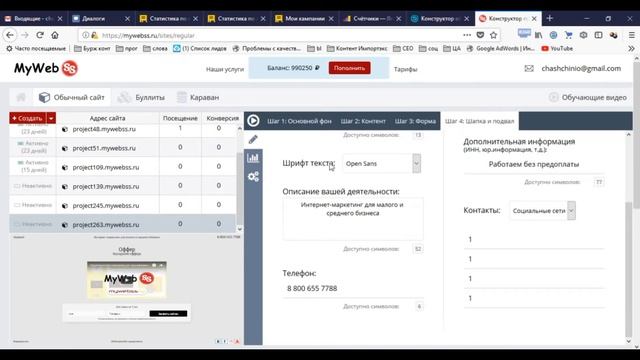Open the Бурж конт bookmarks folder
640x360 pixels.
coord(92,49)
